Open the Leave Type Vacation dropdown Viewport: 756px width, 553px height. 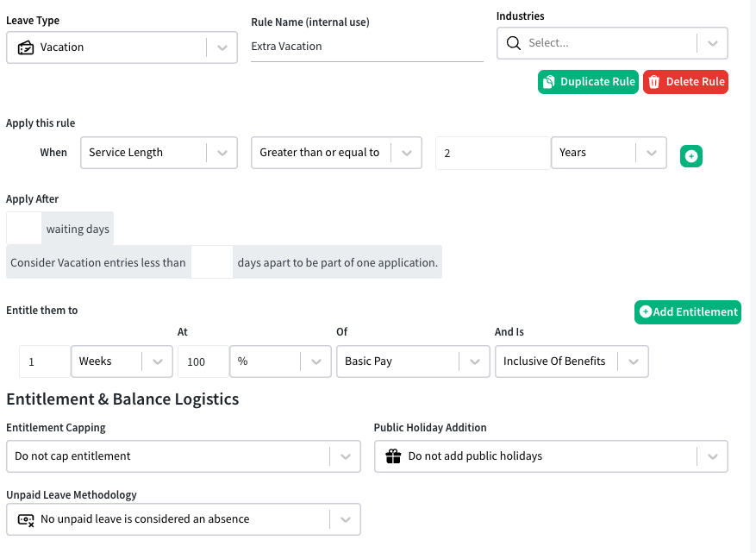122,47
